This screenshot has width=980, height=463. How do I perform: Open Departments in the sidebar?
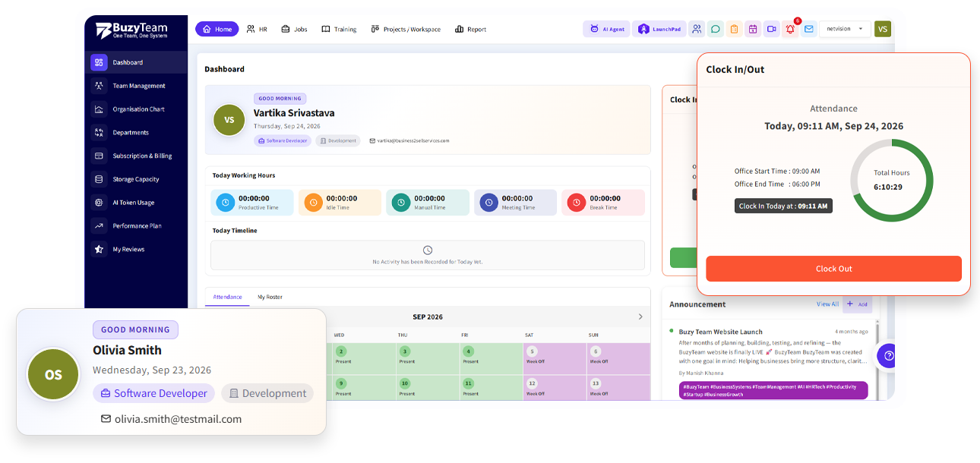(136, 132)
